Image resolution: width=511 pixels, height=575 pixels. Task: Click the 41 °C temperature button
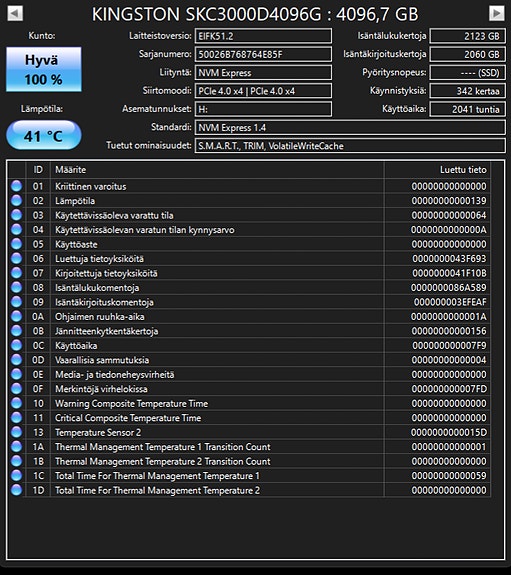[x=44, y=135]
